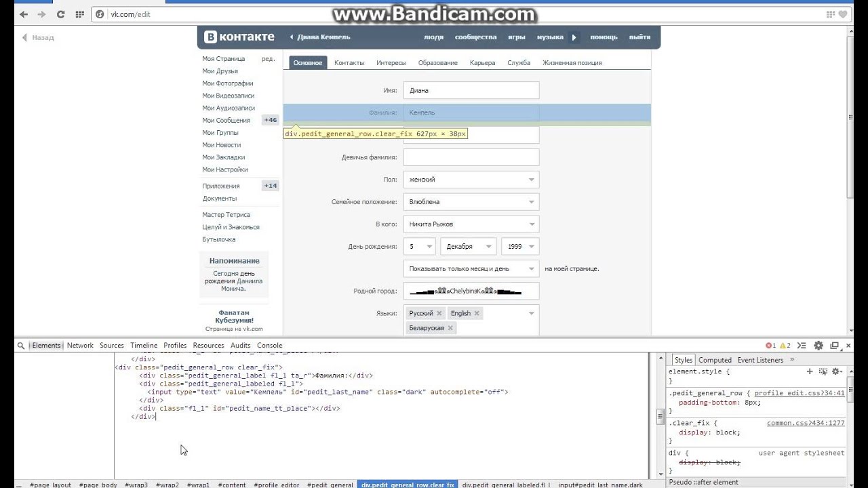Switch to the Служба tab

tap(519, 62)
